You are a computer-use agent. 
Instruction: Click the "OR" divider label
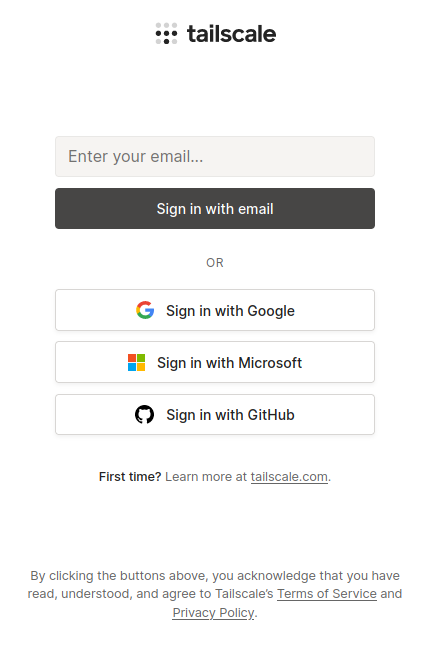click(x=215, y=263)
